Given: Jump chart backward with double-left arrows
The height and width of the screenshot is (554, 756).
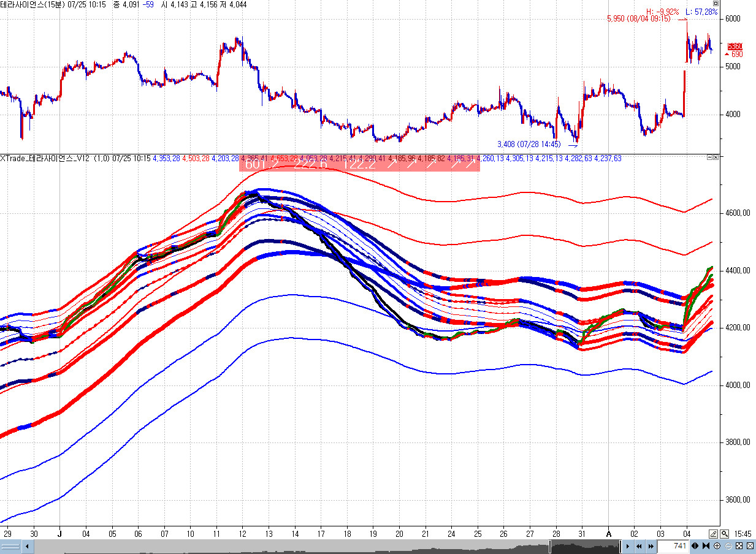Looking at the screenshot, I should click(x=640, y=546).
